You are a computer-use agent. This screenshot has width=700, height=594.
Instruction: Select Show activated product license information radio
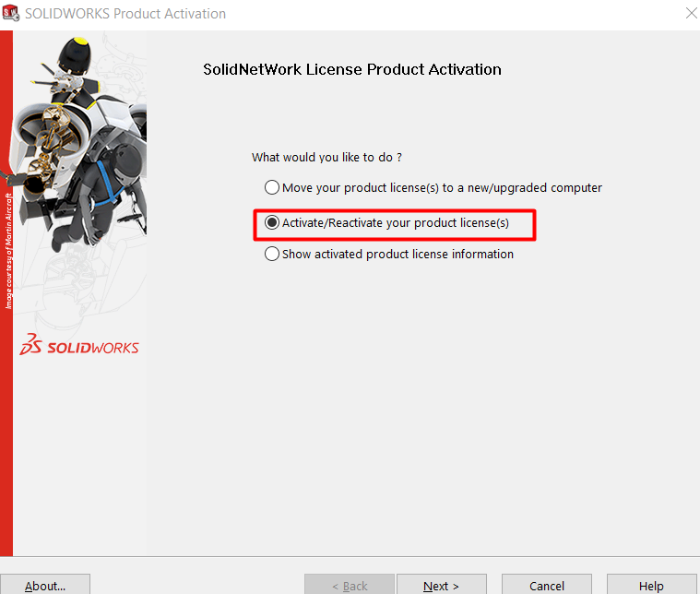pyautogui.click(x=272, y=254)
